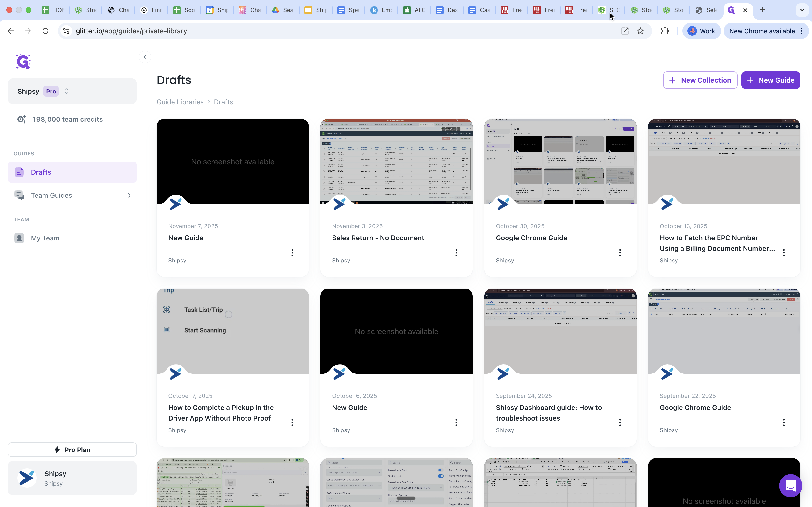Open the options menu for Shipsy Dashboard guide
The height and width of the screenshot is (507, 812).
pos(620,422)
